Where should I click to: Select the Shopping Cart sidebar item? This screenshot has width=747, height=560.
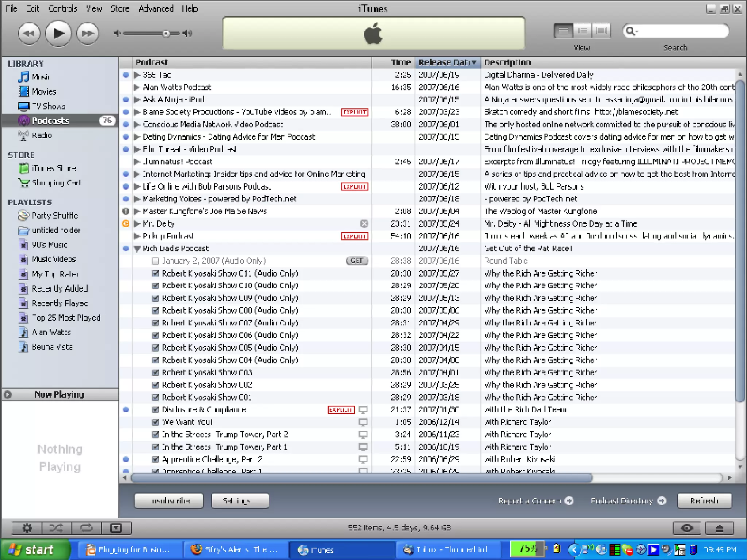click(56, 182)
